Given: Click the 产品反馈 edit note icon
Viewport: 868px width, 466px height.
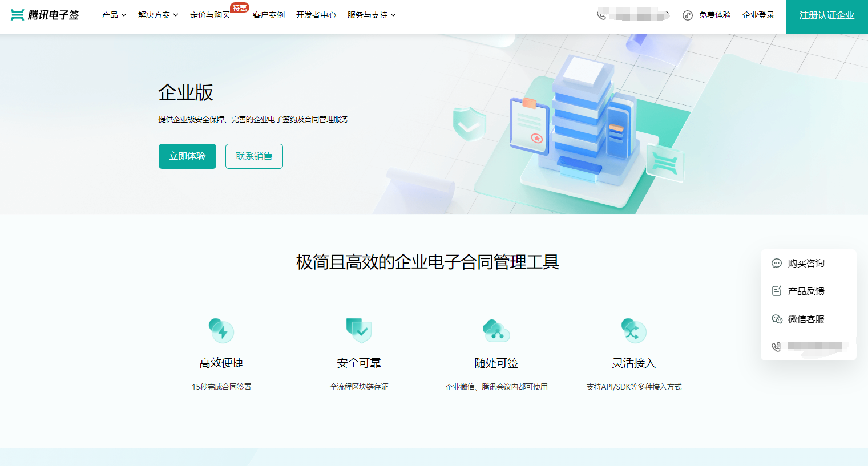Looking at the screenshot, I should (x=777, y=291).
